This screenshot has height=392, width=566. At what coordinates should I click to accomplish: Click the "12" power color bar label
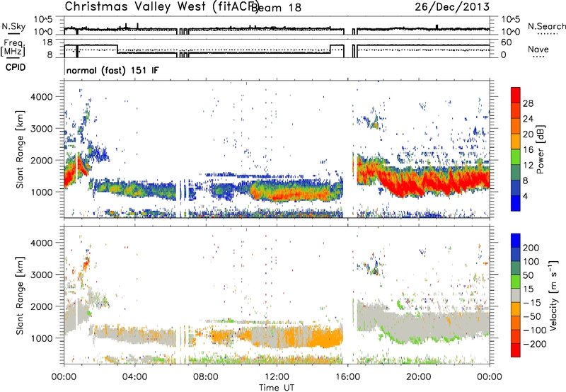click(528, 166)
